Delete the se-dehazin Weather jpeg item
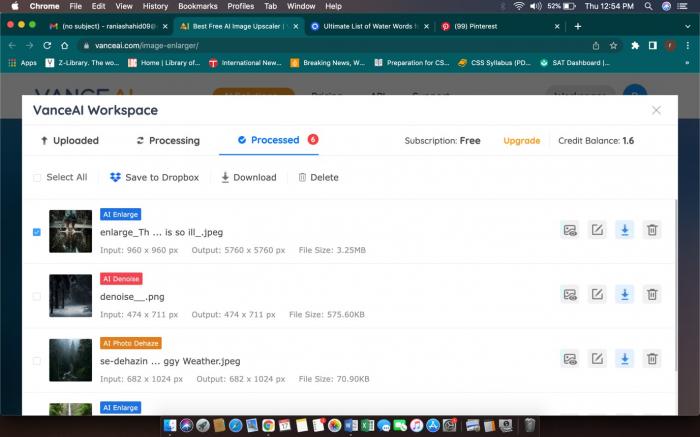This screenshot has height=437, width=700. [652, 358]
